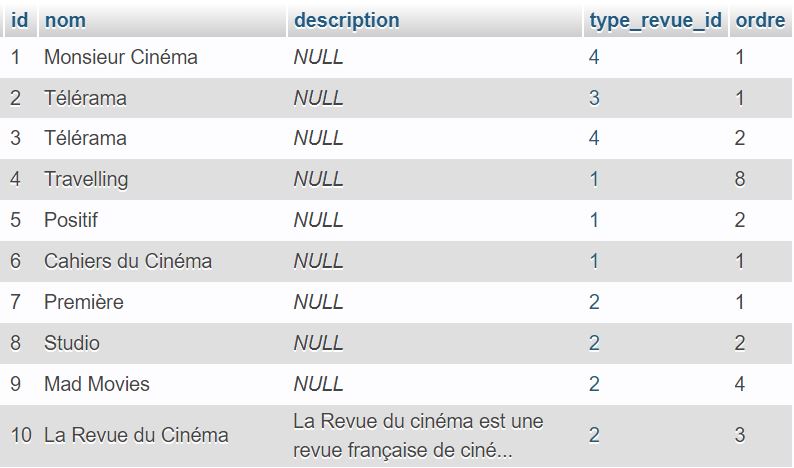Screen dimensions: 794x468
Task: Click ordre value 8 in Travelling row
Action: click(740, 180)
